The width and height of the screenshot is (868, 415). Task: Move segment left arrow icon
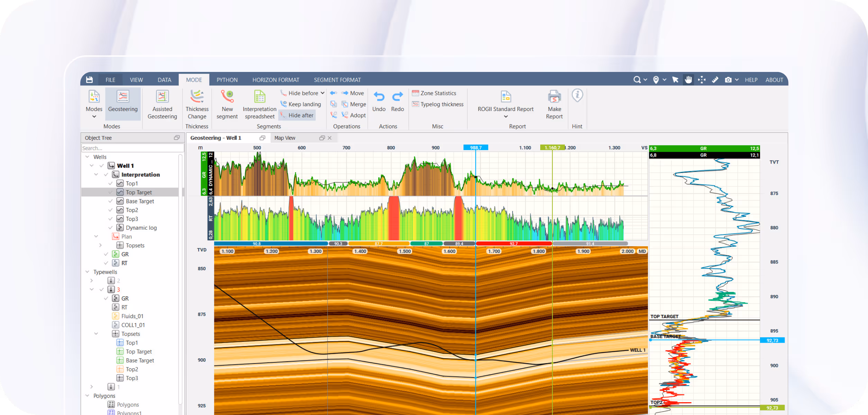coord(334,93)
